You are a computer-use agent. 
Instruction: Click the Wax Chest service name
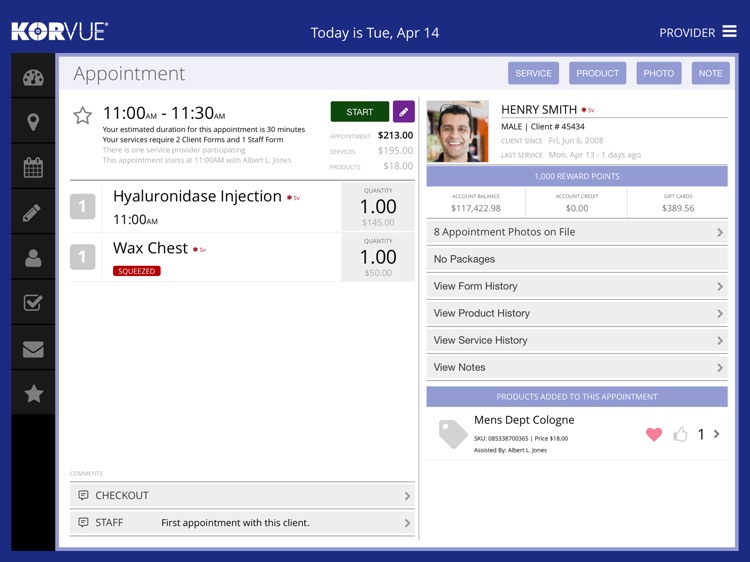tap(150, 248)
